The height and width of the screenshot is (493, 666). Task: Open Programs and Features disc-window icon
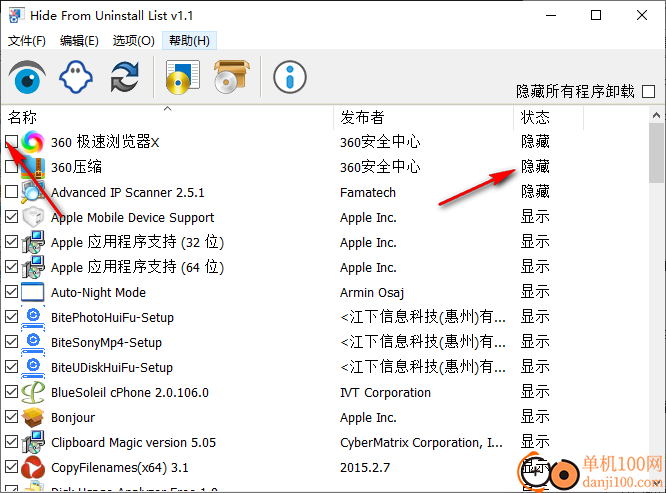183,77
